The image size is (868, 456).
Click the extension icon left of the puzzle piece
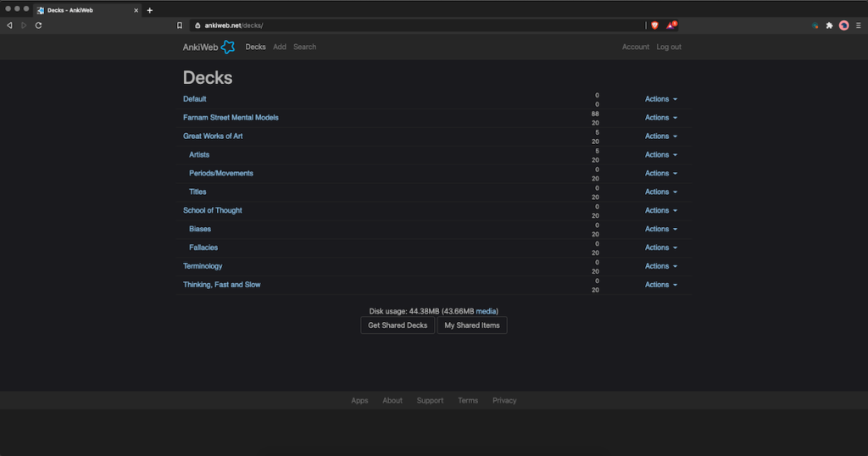[815, 25]
